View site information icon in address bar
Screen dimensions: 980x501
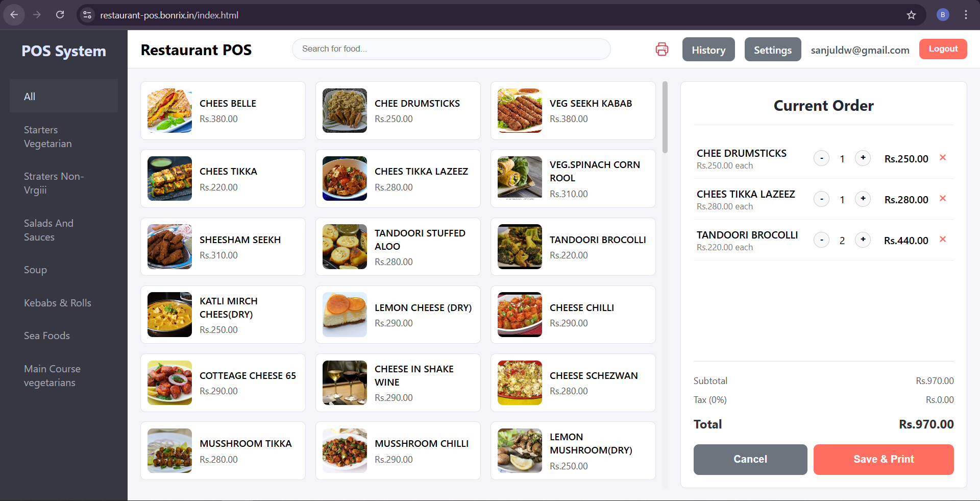coord(87,15)
